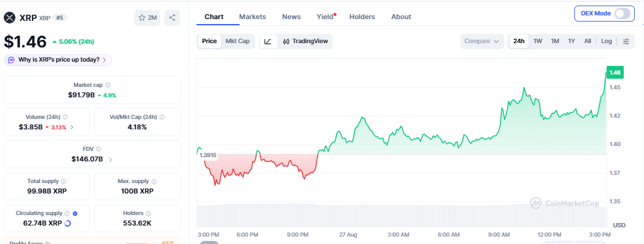Select the 1Y time range
This screenshot has height=244, width=644.
point(571,41)
